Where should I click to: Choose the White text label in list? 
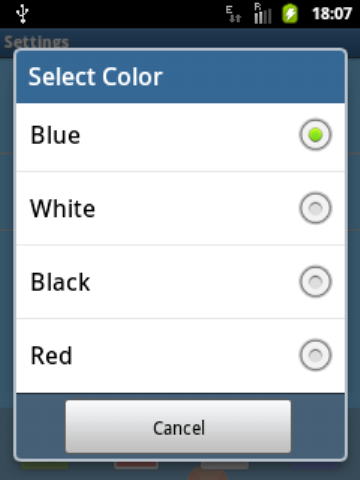63,209
